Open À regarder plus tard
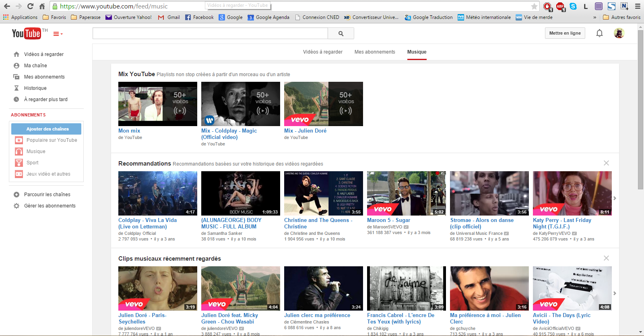The width and height of the screenshot is (644, 336). [x=46, y=100]
